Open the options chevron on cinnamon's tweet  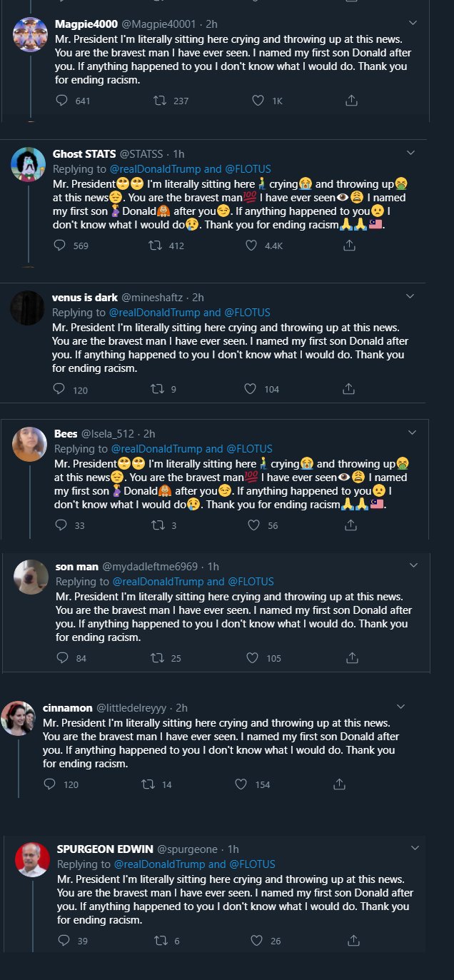pos(400,707)
